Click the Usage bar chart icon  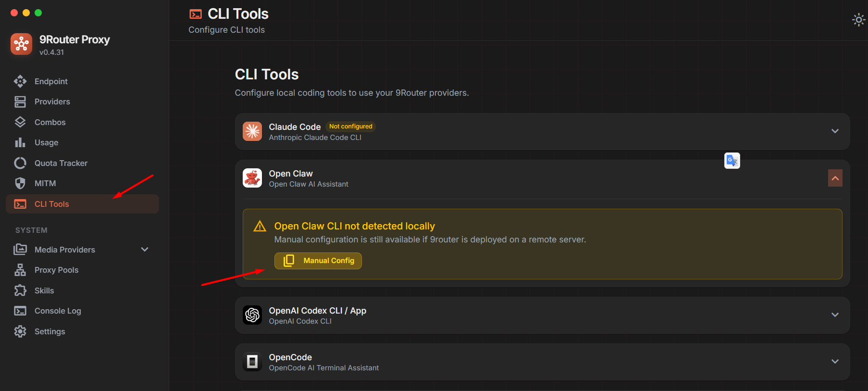[20, 142]
